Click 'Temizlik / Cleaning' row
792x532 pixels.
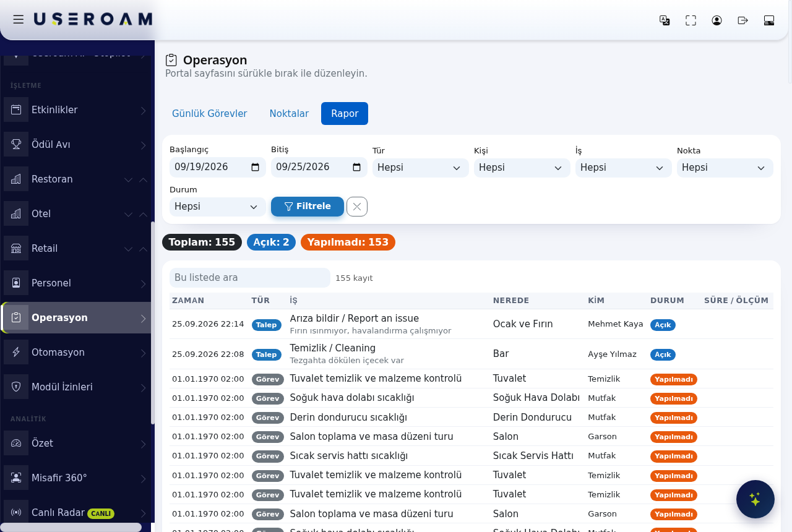point(471,354)
